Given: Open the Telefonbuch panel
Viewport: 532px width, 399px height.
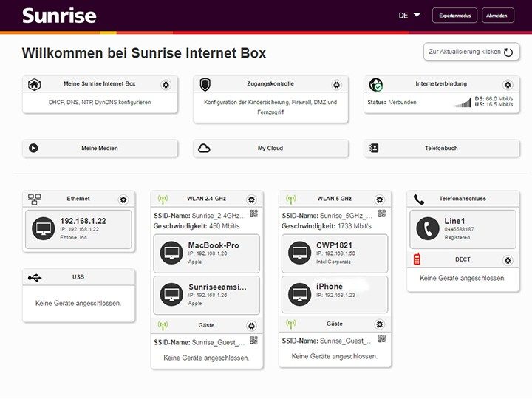Looking at the screenshot, I should [441, 149].
